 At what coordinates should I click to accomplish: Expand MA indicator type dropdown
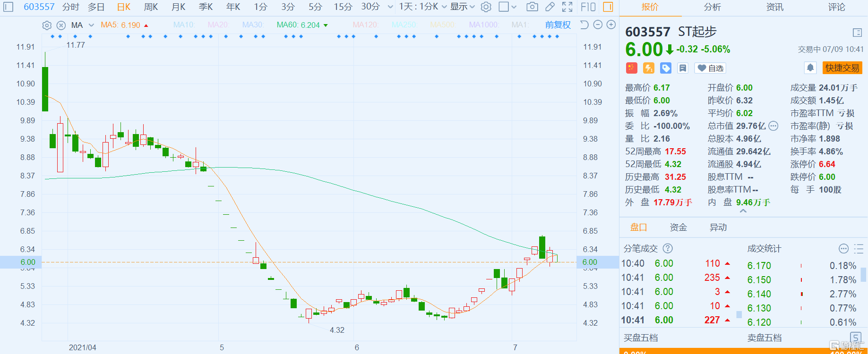tap(91, 25)
